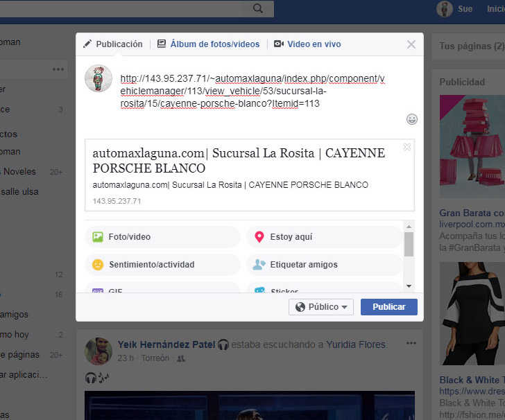
Task: Close the post composer dialog
Action: click(411, 44)
